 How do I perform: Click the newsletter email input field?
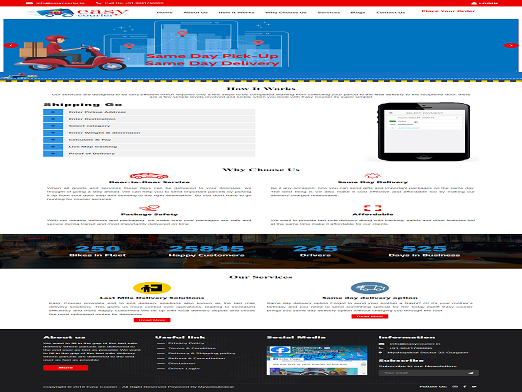coord(423,373)
